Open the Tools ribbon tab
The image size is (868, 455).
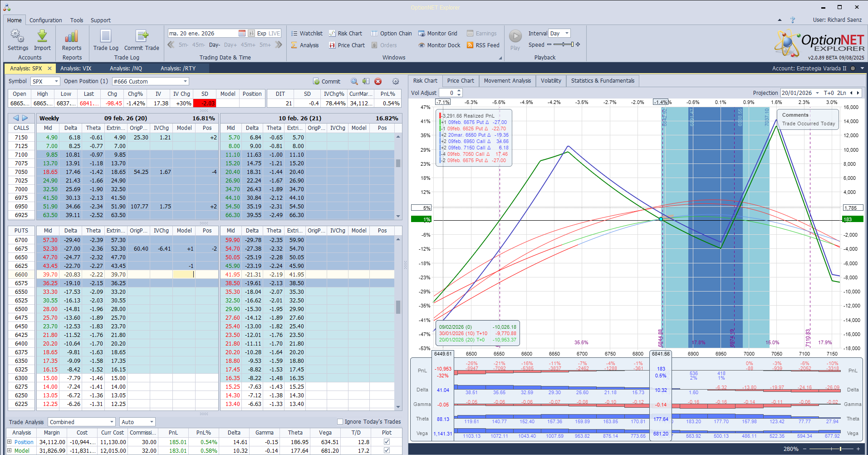click(x=77, y=20)
